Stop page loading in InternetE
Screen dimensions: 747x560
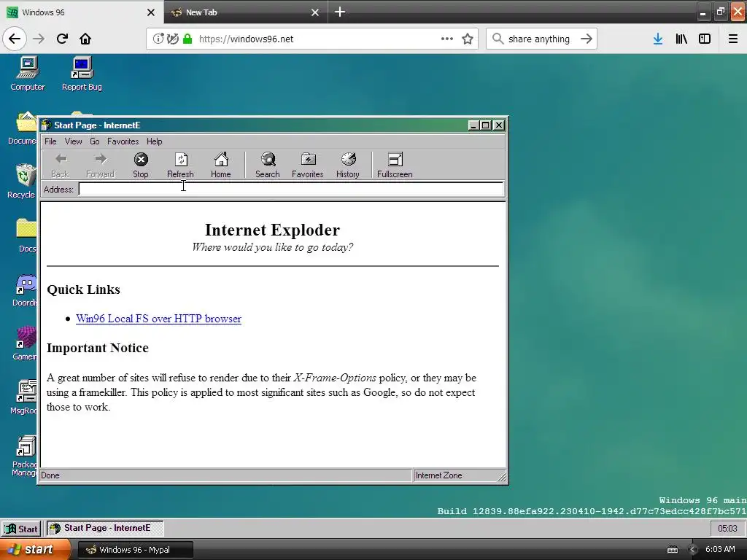(141, 166)
